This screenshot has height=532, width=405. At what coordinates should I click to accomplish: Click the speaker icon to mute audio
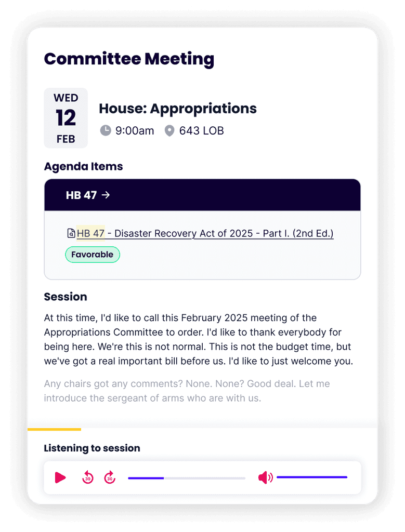coord(265,477)
